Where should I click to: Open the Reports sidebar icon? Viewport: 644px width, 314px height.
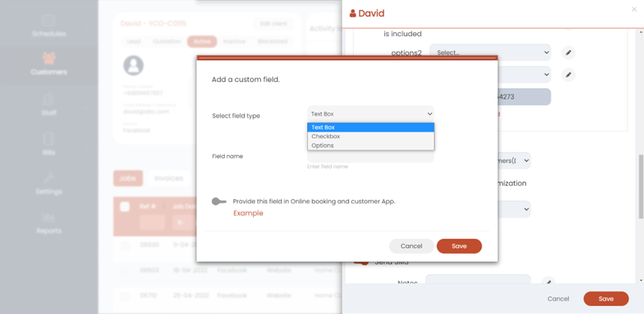[49, 218]
